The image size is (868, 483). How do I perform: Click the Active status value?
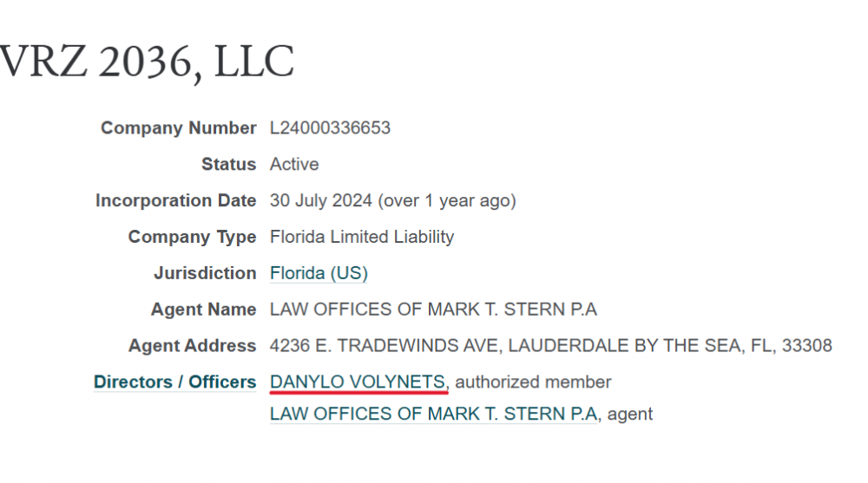pyautogui.click(x=294, y=164)
